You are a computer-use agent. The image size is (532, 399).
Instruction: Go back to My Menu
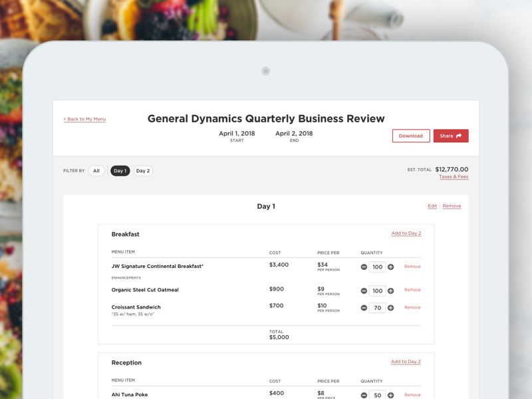coord(84,119)
